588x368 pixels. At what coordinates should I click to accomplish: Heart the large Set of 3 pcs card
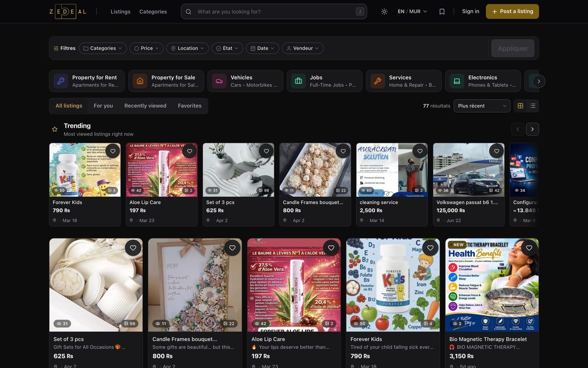pos(133,248)
